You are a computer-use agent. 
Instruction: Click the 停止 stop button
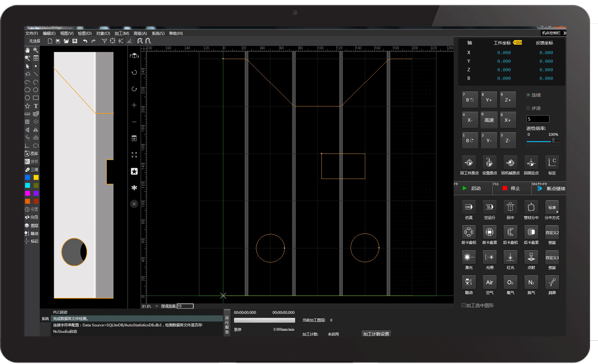point(512,188)
